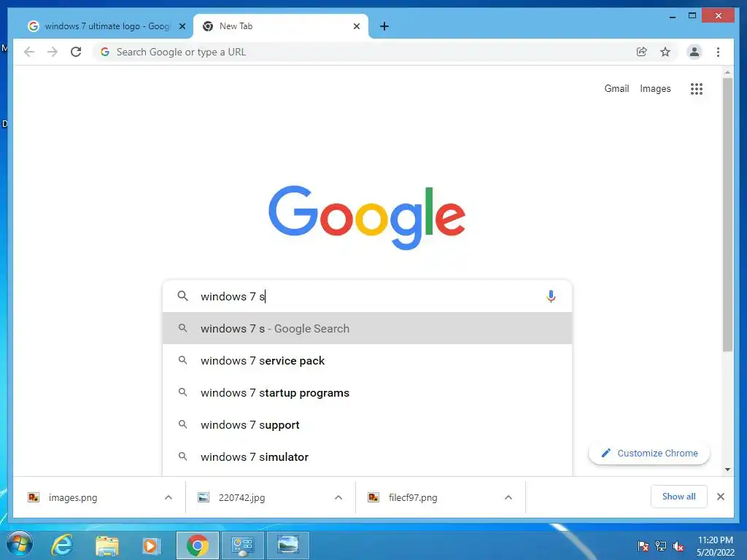Click the Action Center flag in tray
Screen dimensions: 747x560
pos(643,546)
